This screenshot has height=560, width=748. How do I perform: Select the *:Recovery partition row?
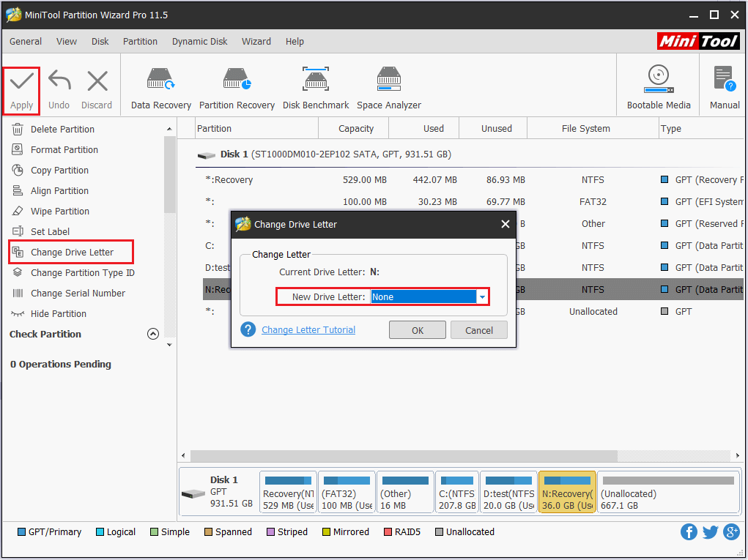click(473, 179)
